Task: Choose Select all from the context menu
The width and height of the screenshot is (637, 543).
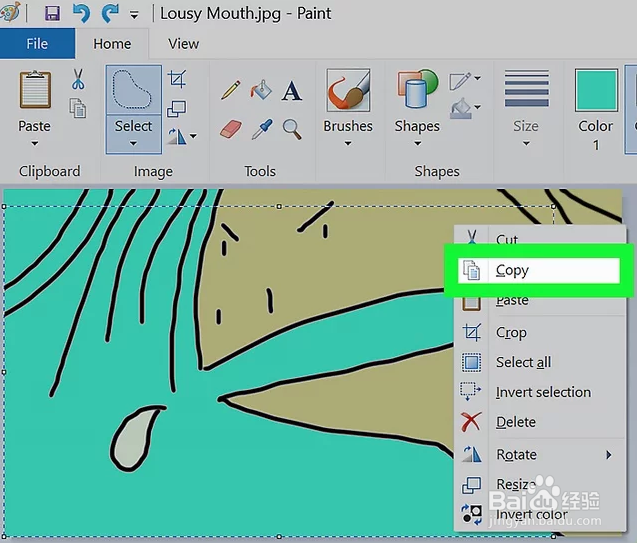Action: pos(540,362)
